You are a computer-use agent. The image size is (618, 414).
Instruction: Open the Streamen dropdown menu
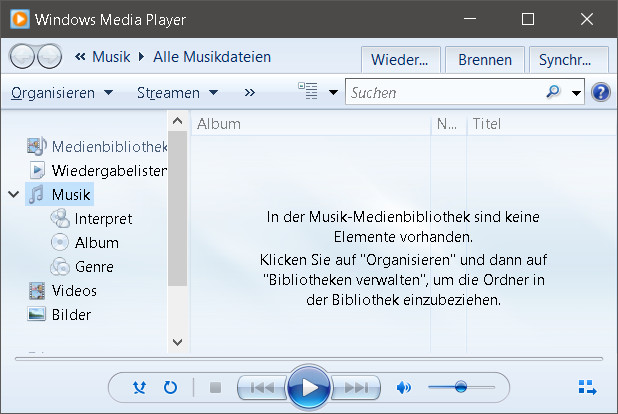tap(177, 93)
